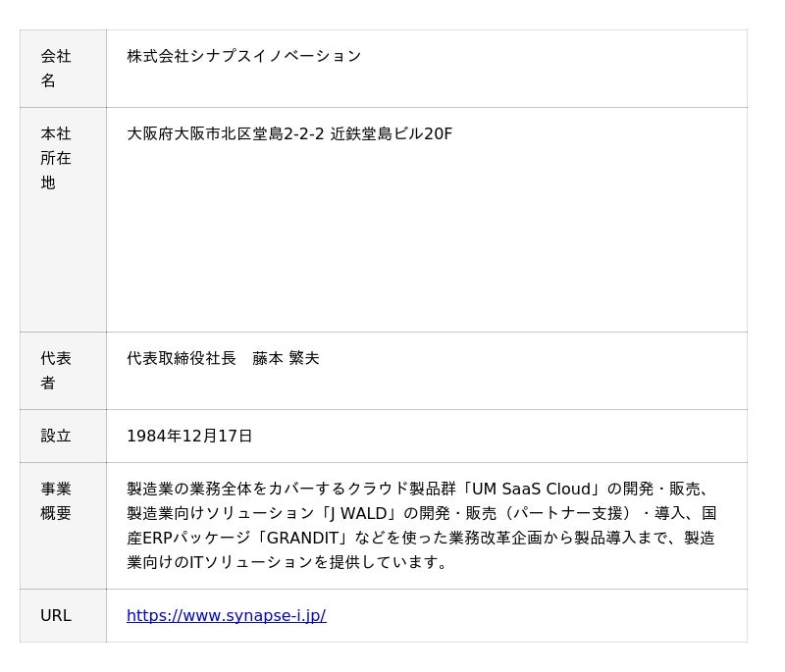785x672 pixels.
Task: Click the 設立 header cell
Action: click(63, 437)
